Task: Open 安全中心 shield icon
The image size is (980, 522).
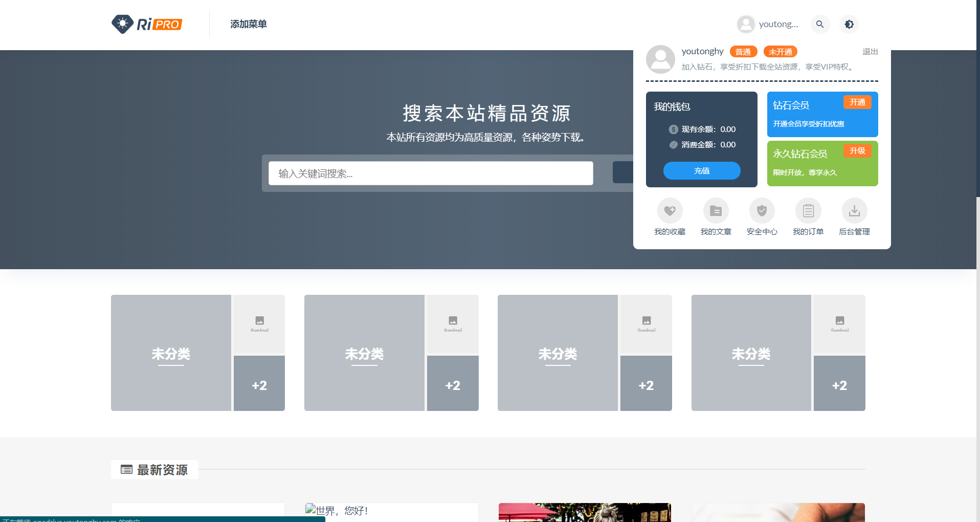Action: (762, 211)
